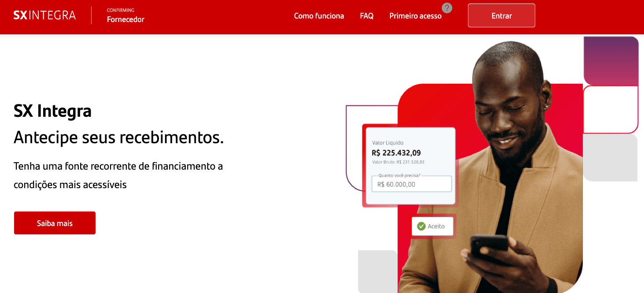Click the white red-outlined decorative square
Image resolution: width=644 pixels, height=293 pixels.
611,109
